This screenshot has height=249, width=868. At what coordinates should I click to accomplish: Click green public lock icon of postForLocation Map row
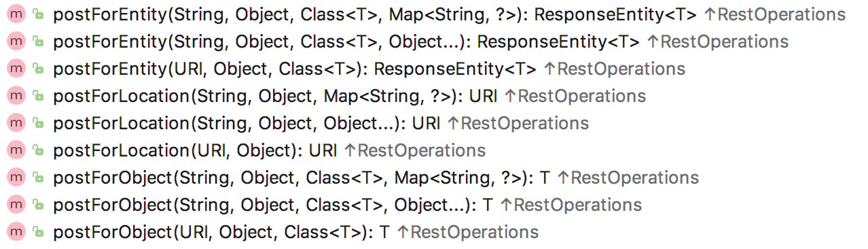click(x=39, y=96)
